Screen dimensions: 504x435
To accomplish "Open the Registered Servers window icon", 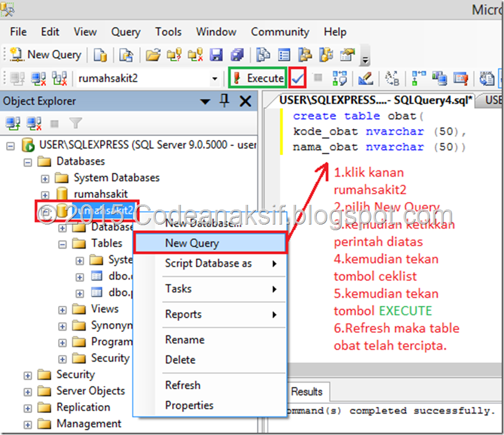I will click(263, 55).
